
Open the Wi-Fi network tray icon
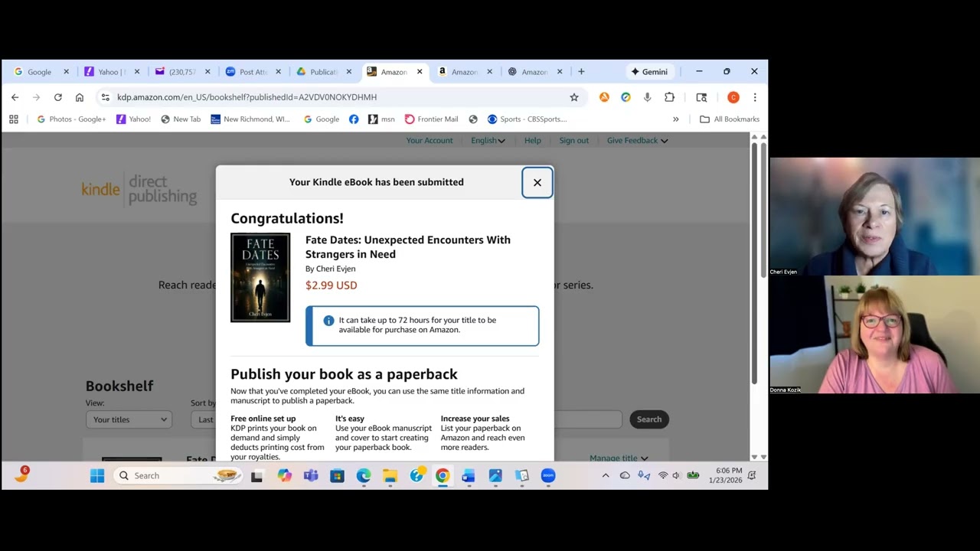(663, 475)
